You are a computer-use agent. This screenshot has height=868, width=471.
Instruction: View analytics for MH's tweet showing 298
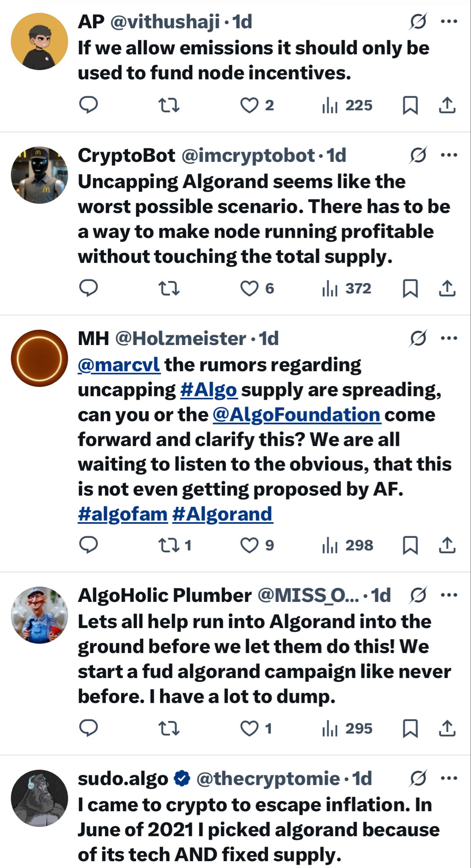click(x=347, y=545)
